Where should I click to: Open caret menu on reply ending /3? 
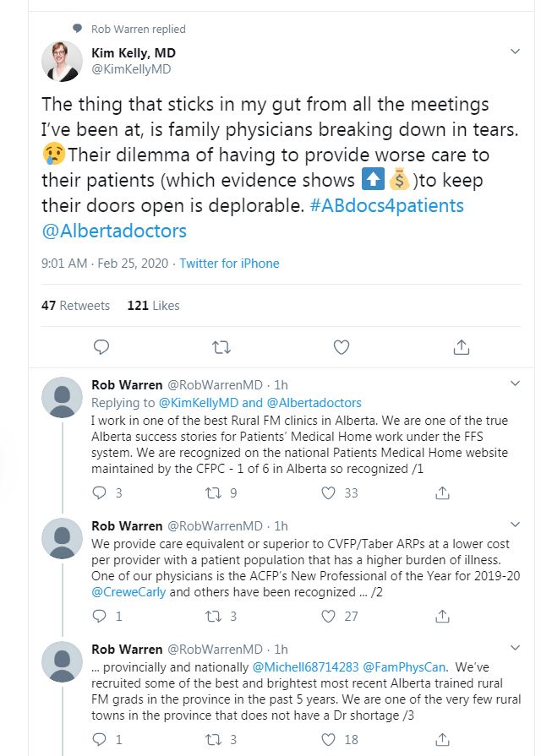click(515, 648)
